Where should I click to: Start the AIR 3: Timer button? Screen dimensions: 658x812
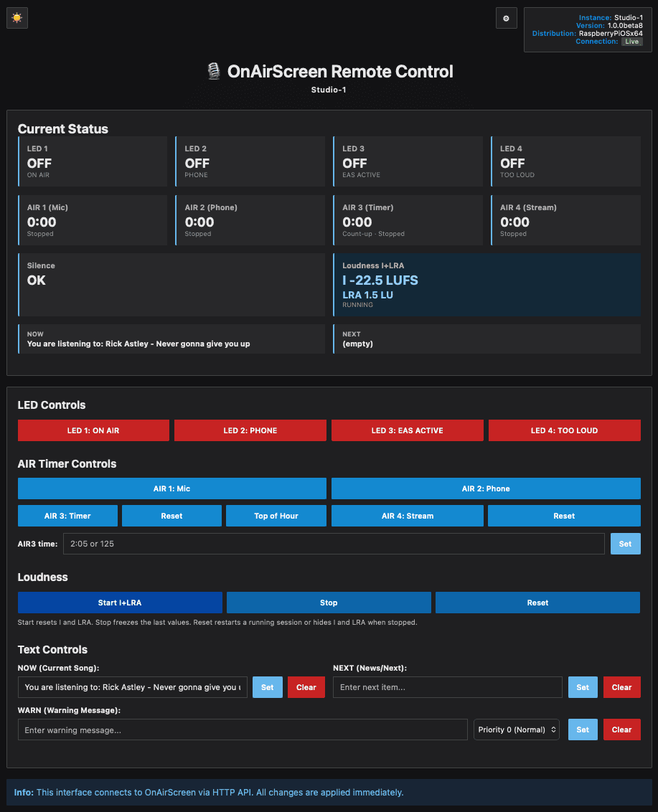pos(67,516)
